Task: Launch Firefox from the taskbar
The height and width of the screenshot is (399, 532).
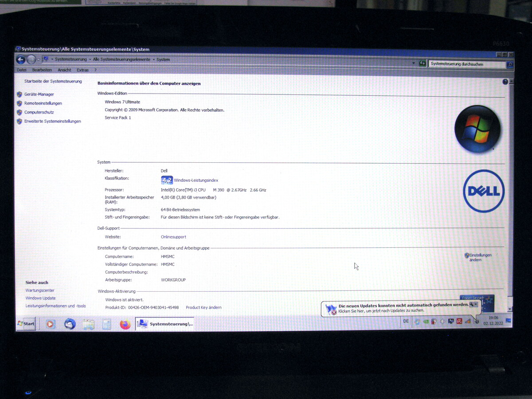Action: 125,324
